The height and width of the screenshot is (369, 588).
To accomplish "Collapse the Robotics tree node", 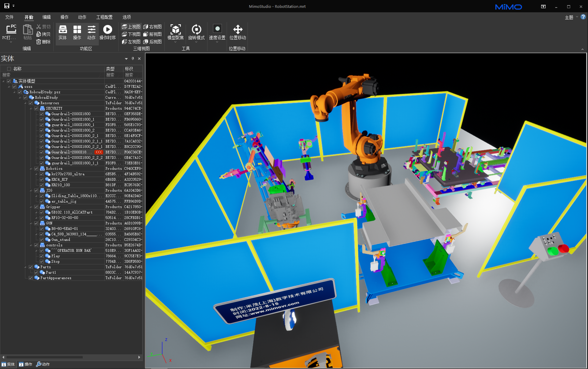I will [31, 169].
